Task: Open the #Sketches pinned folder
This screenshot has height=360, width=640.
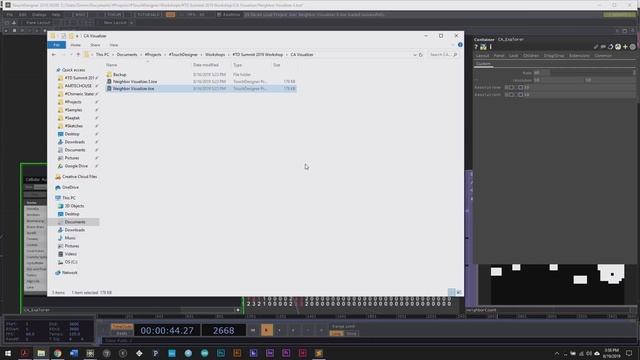Action: (73, 126)
